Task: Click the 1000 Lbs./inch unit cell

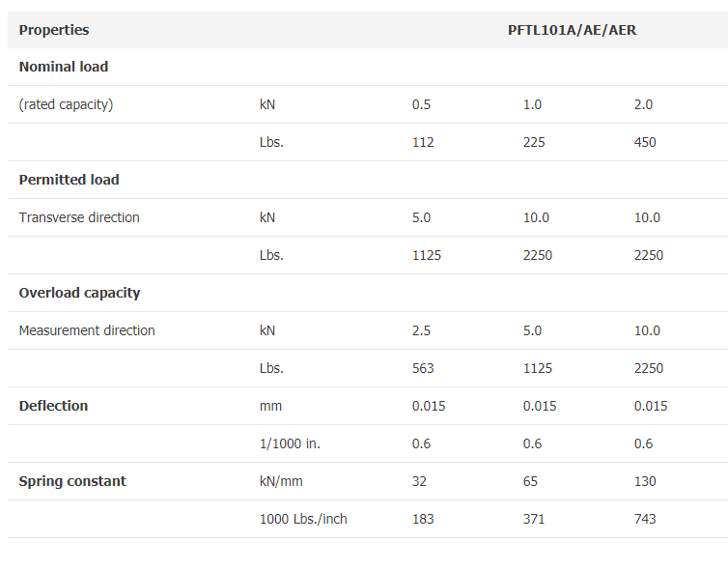Action: [303, 519]
